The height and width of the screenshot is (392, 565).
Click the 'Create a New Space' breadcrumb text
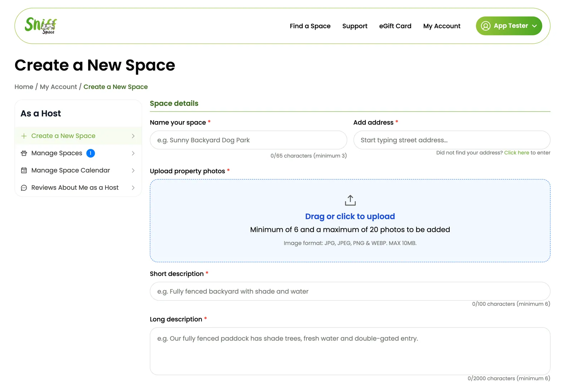point(116,87)
